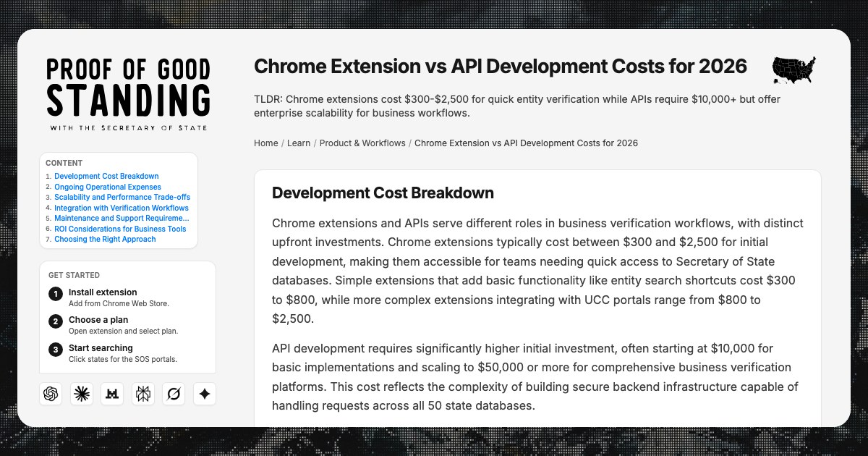This screenshot has width=868, height=456.
Task: Click the CONTENT heading
Action: tap(64, 164)
